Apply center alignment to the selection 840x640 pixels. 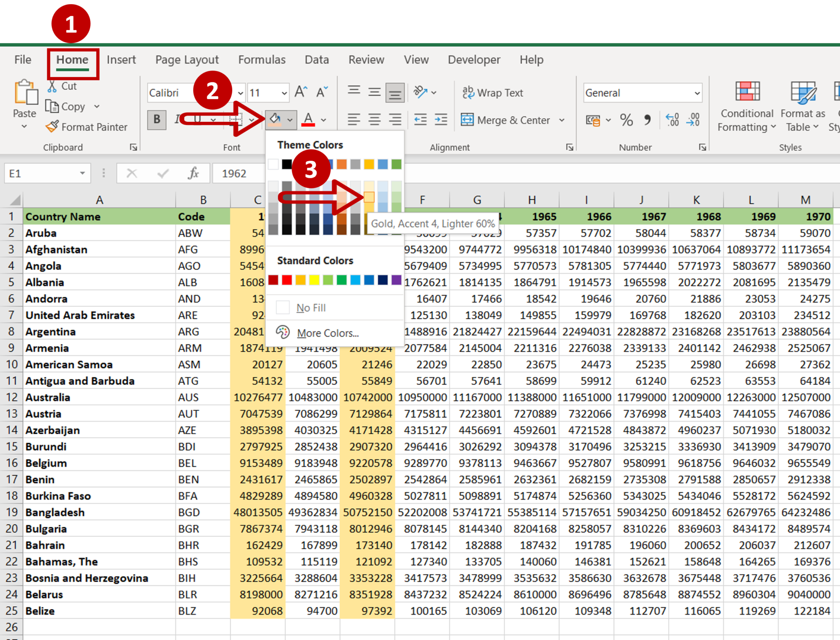[374, 119]
